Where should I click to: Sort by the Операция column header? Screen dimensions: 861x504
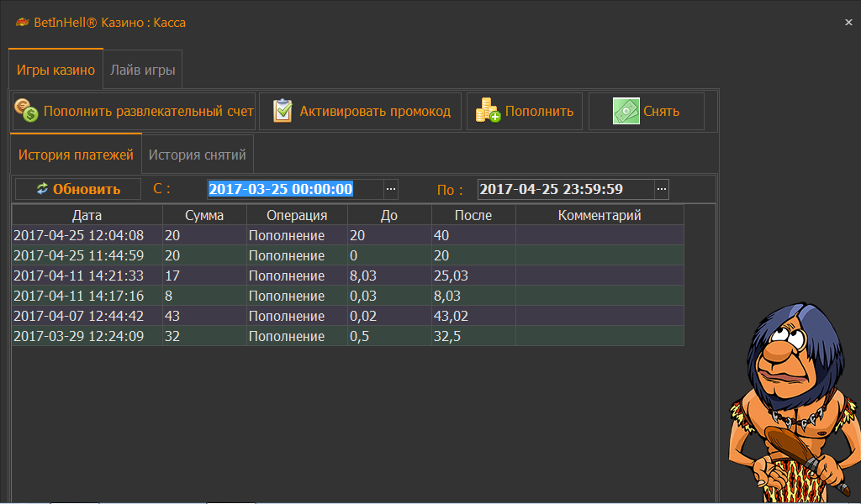[297, 215]
